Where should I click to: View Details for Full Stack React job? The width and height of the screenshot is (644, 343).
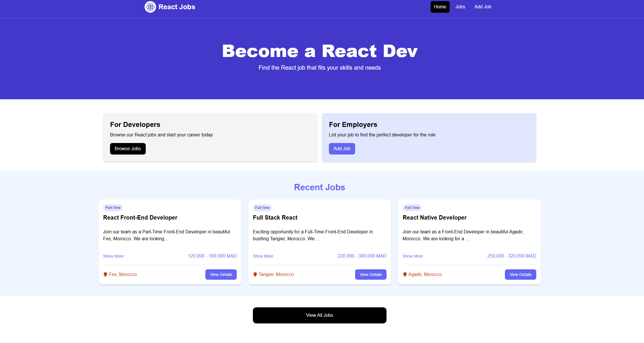tap(371, 275)
